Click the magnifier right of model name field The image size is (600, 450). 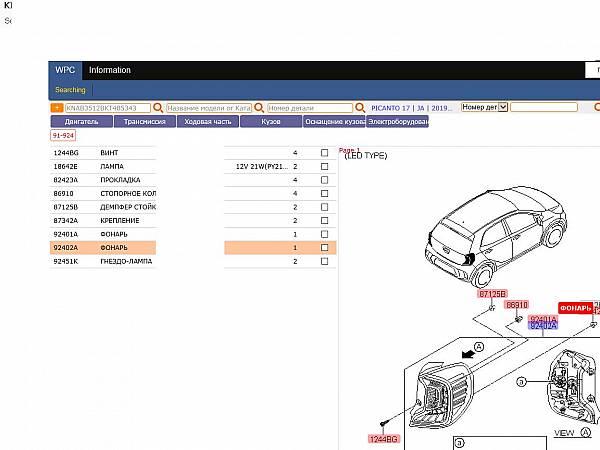pos(259,107)
